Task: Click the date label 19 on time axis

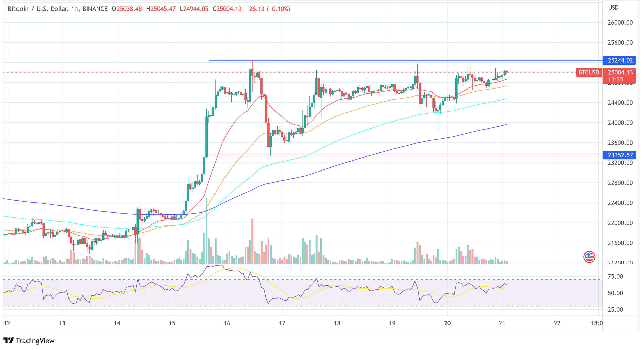Action: coord(392,323)
